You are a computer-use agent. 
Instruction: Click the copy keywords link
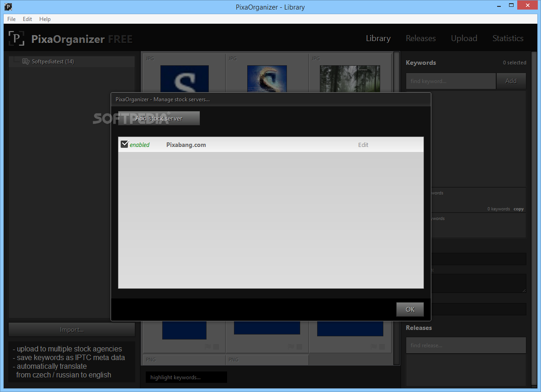tap(519, 209)
